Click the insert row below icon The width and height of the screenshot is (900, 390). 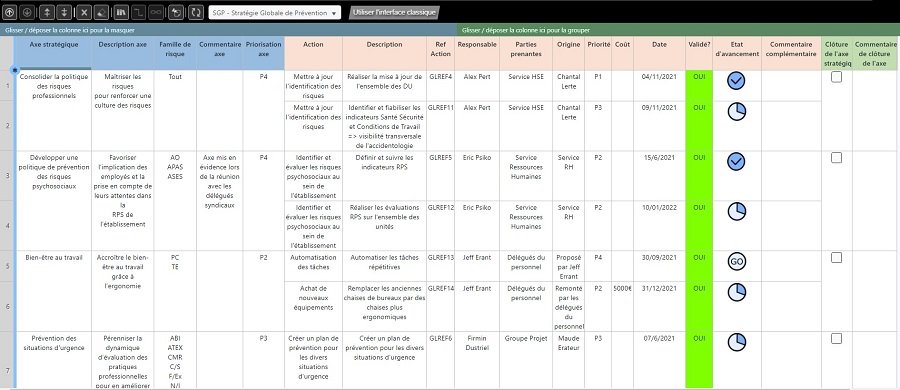coord(64,12)
